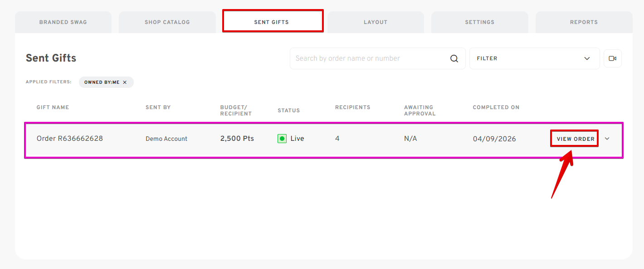644x269 pixels.
Task: Go to the LAYOUT tab
Action: [x=376, y=22]
